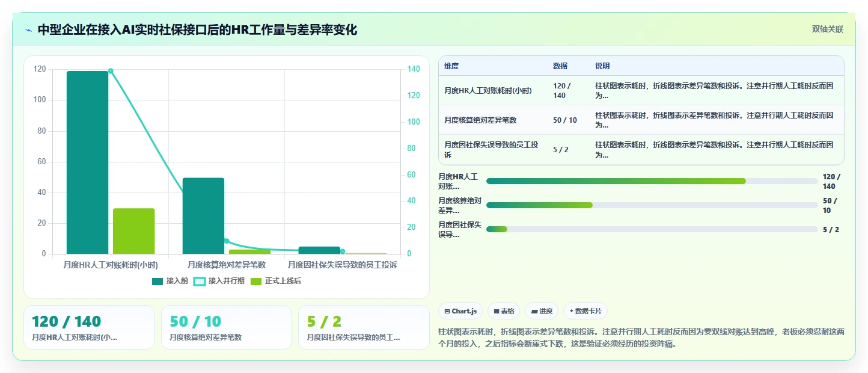Click progress bar for 月度核算绝对差异
The width and height of the screenshot is (868, 373).
pyautogui.click(x=652, y=205)
